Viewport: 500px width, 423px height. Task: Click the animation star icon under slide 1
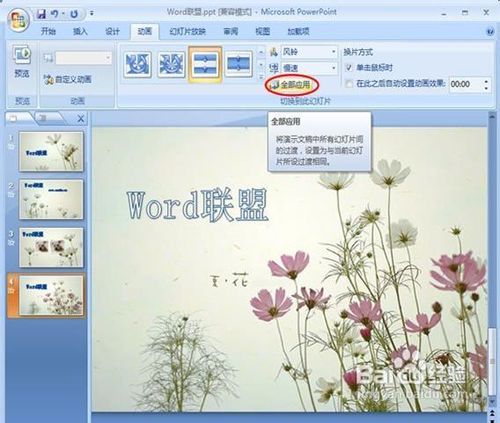(11, 147)
